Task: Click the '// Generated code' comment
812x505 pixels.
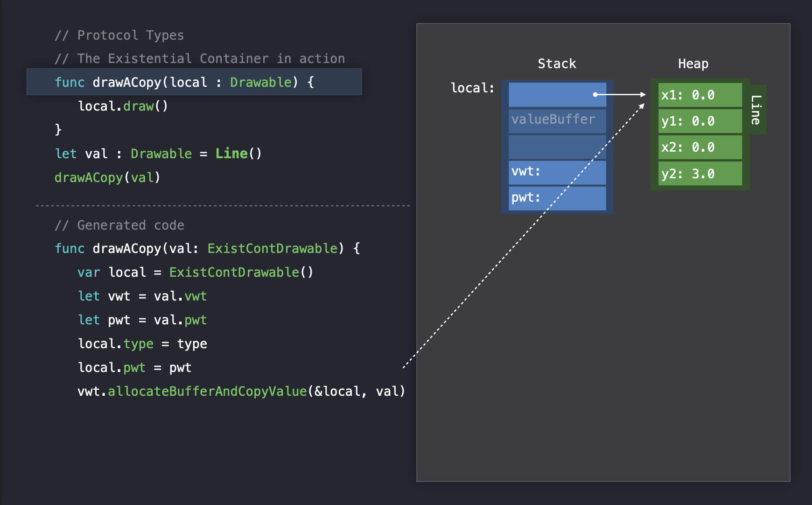Action: (119, 225)
